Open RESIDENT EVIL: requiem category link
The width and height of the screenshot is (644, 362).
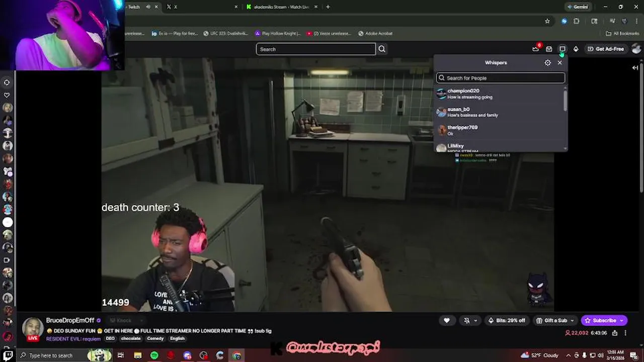click(73, 338)
